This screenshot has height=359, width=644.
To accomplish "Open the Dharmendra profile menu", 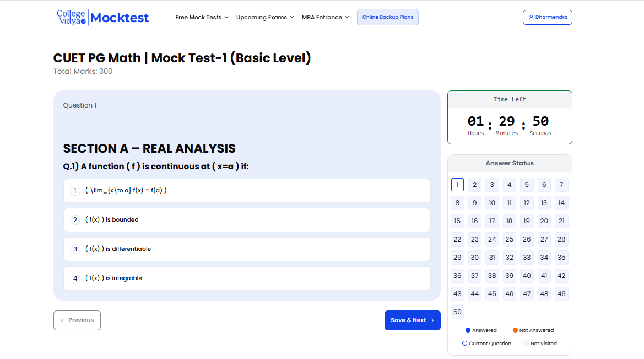I will tap(547, 17).
